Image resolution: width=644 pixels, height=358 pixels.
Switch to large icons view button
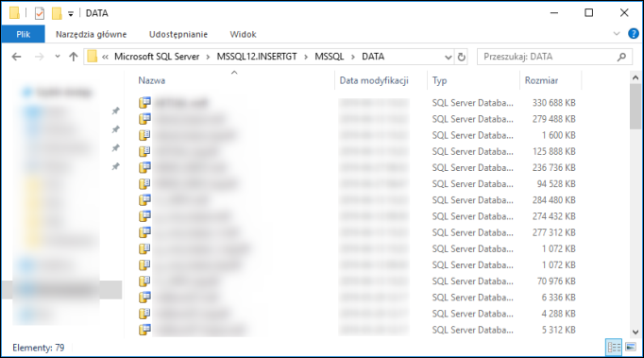pos(631,348)
